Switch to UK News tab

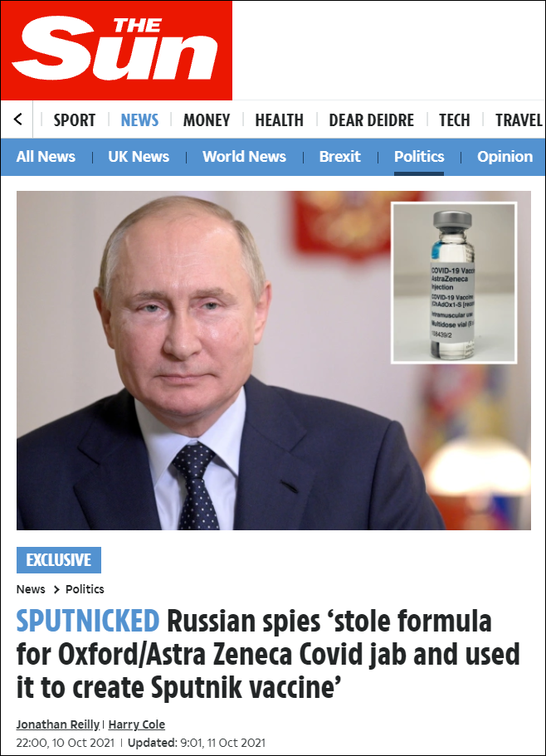[x=139, y=157]
